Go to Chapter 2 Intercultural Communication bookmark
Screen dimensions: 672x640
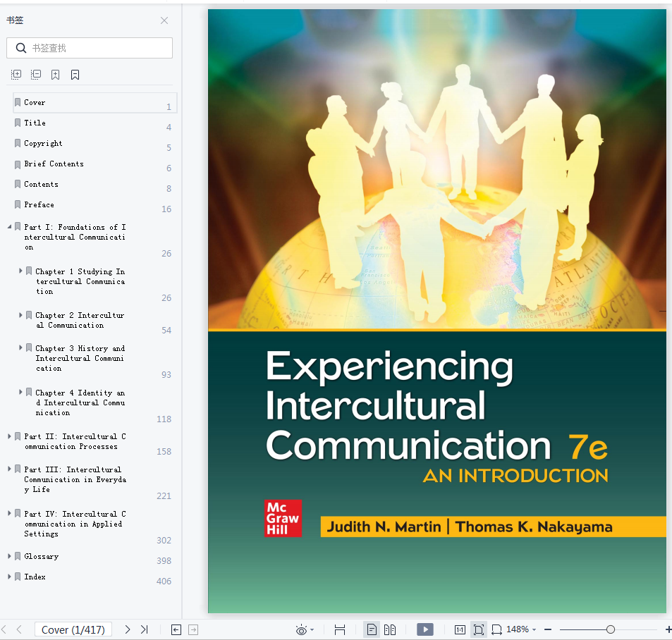pos(80,320)
